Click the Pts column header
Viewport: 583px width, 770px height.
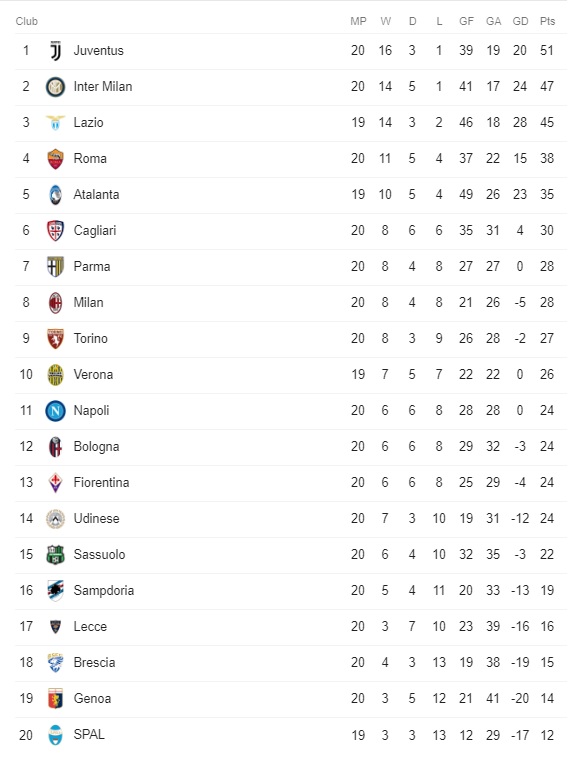pyautogui.click(x=547, y=21)
